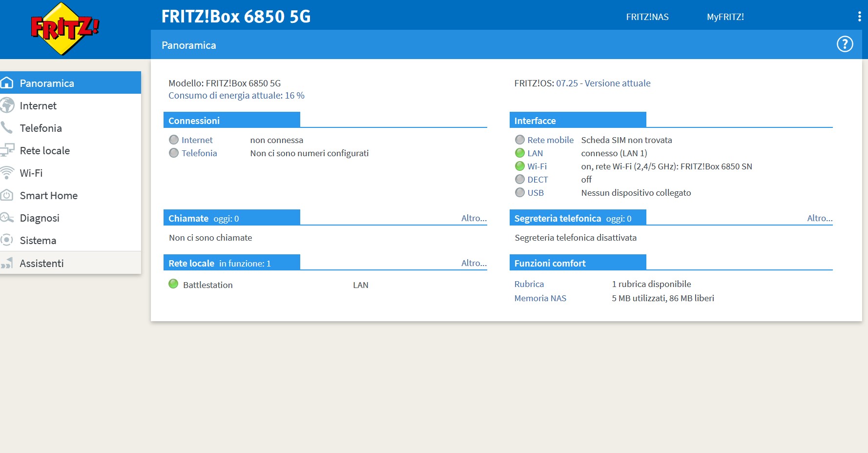The width and height of the screenshot is (868, 453).
Task: Click the Assistenti wizard icon
Action: coord(7,263)
